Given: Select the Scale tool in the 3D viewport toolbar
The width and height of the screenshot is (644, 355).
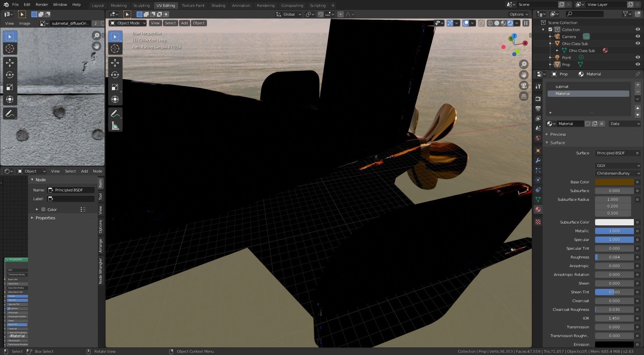Looking at the screenshot, I should click(115, 87).
